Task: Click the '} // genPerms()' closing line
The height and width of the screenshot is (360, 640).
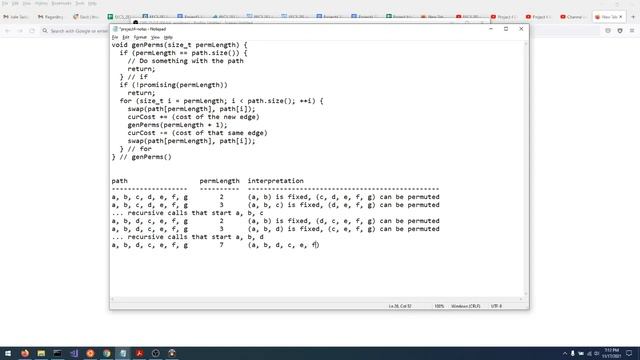Action: pyautogui.click(x=142, y=157)
